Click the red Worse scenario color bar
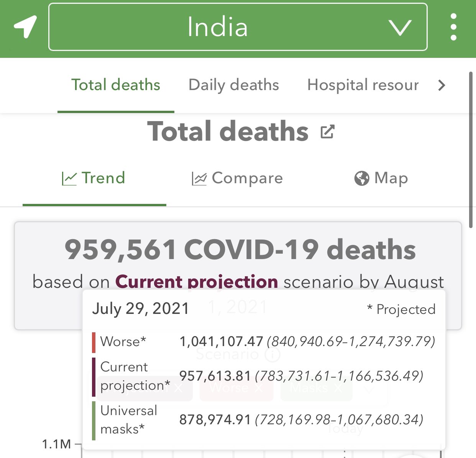The image size is (476, 458). [x=94, y=342]
